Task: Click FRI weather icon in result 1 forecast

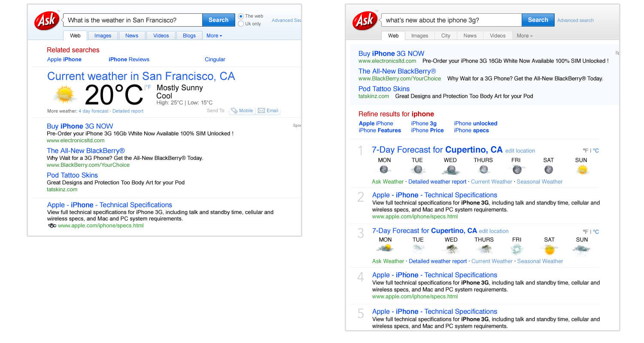Action: click(516, 170)
